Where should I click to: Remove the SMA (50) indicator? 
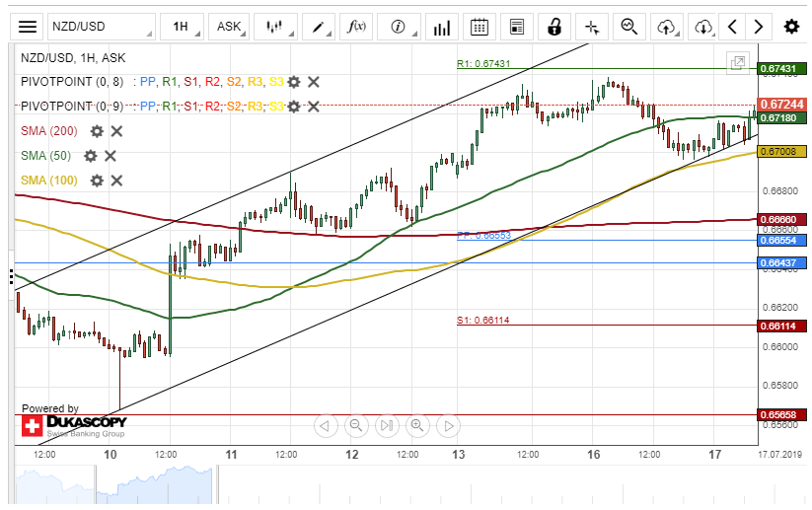pyautogui.click(x=111, y=155)
